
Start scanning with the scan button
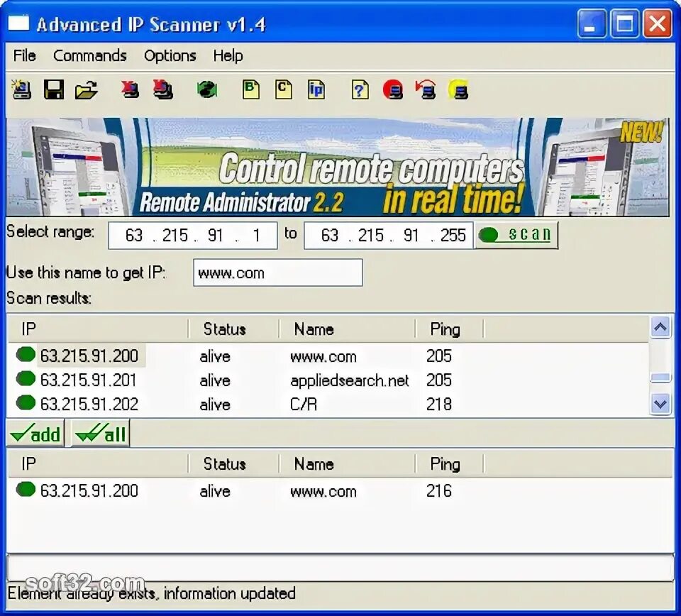[x=516, y=235]
